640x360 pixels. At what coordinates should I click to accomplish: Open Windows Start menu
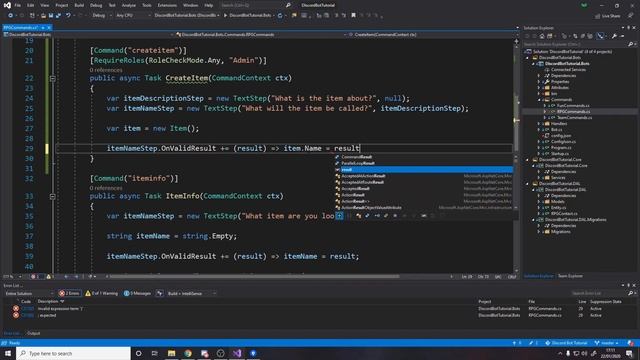pyautogui.click(x=8, y=353)
